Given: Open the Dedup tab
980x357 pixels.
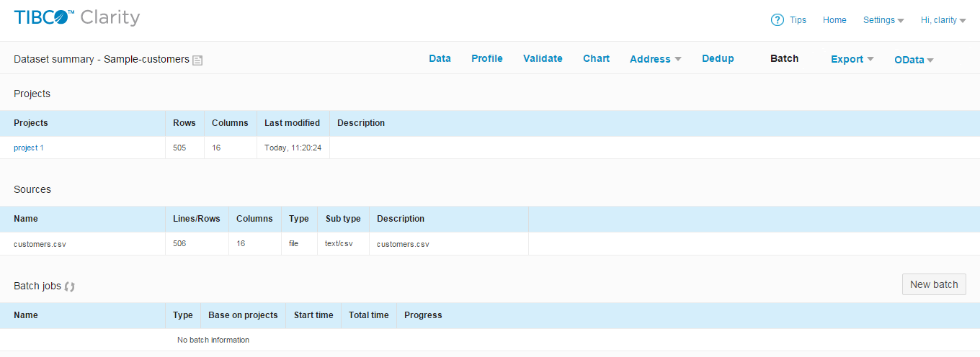Looking at the screenshot, I should (x=718, y=58).
